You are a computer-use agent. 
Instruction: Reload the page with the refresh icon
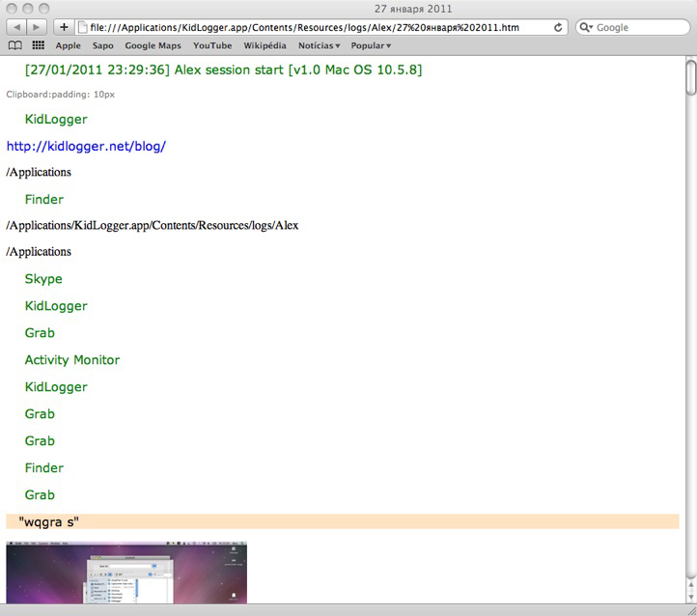point(558,27)
